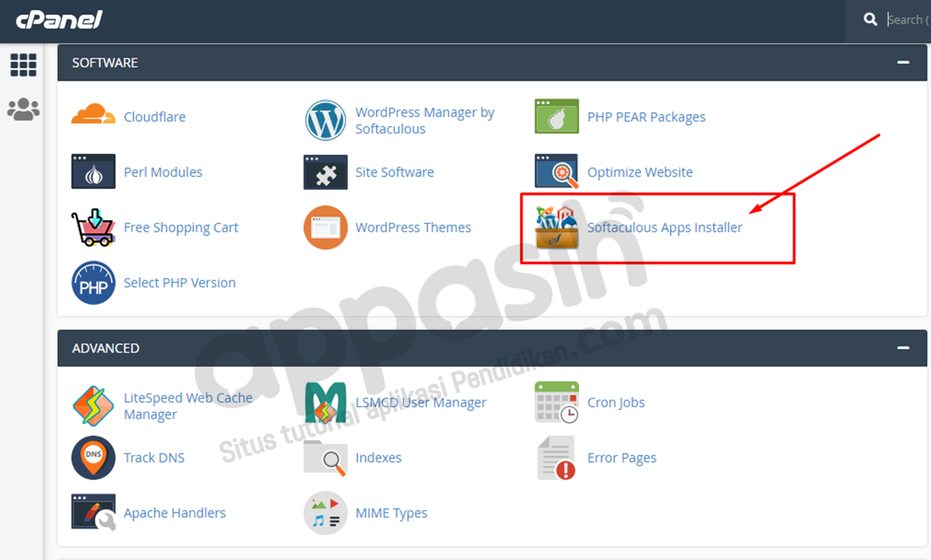Viewport: 931px width, 560px height.
Task: Open the Softaculous Apps Installer link
Action: tap(665, 228)
